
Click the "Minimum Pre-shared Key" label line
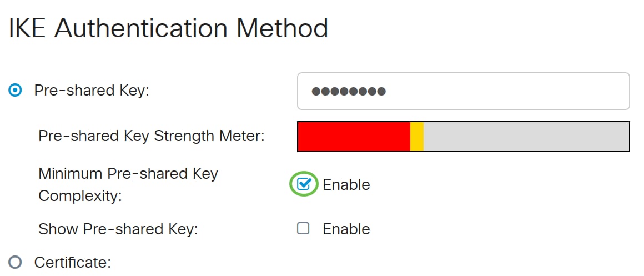pos(128,173)
